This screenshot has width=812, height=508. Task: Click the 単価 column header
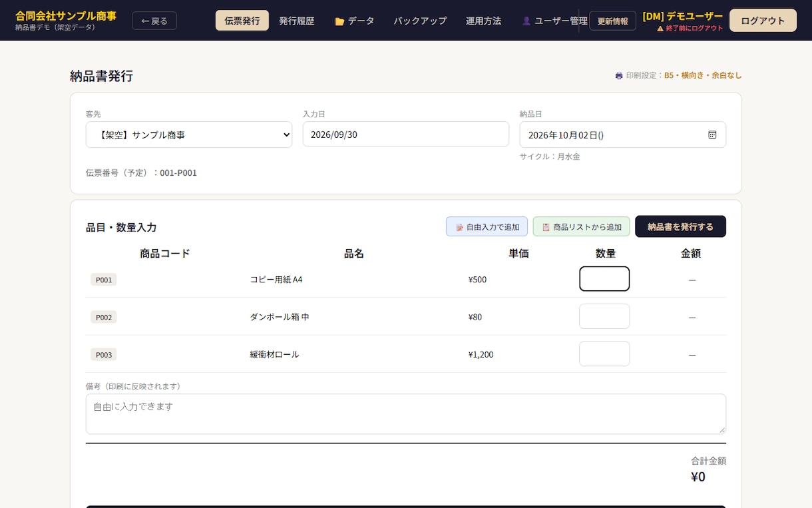pyautogui.click(x=519, y=253)
